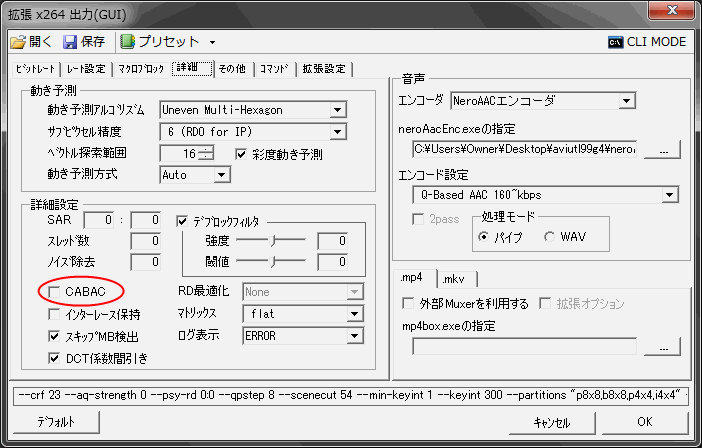Open the コマンド tab
The height and width of the screenshot is (448, 702).
[274, 69]
